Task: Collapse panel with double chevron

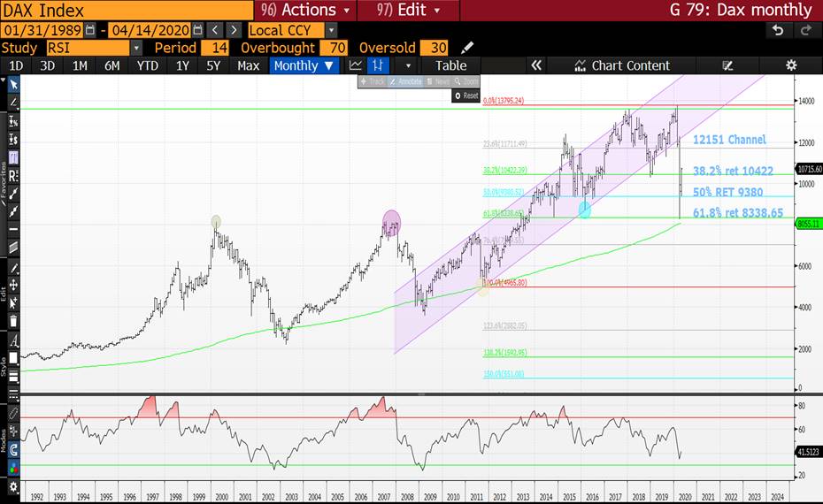Action: [x=536, y=65]
